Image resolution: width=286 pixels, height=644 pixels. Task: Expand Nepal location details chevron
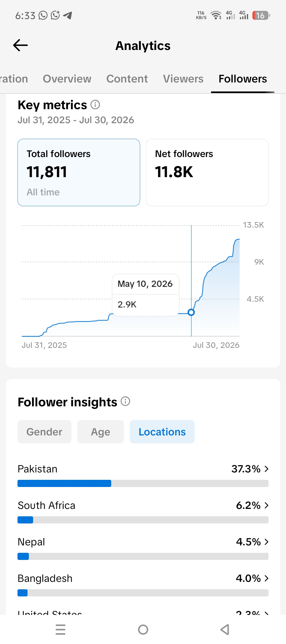click(x=267, y=542)
